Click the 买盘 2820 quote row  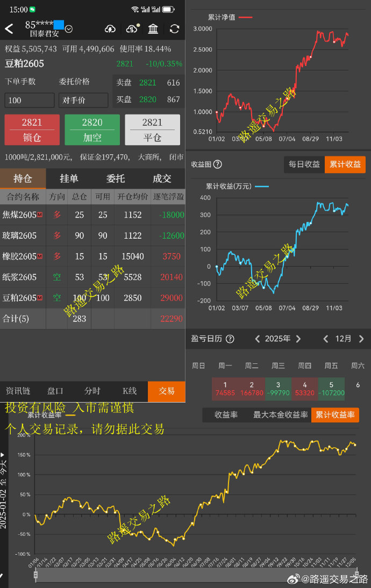148,99
